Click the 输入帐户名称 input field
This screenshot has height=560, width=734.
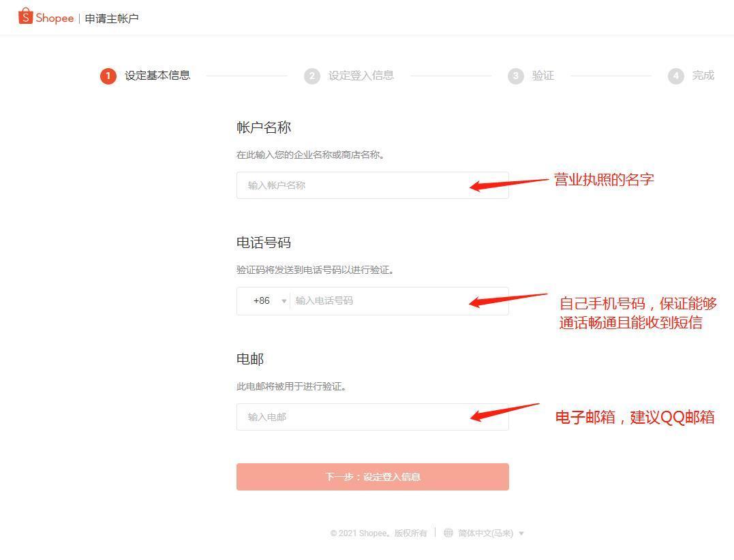373,185
